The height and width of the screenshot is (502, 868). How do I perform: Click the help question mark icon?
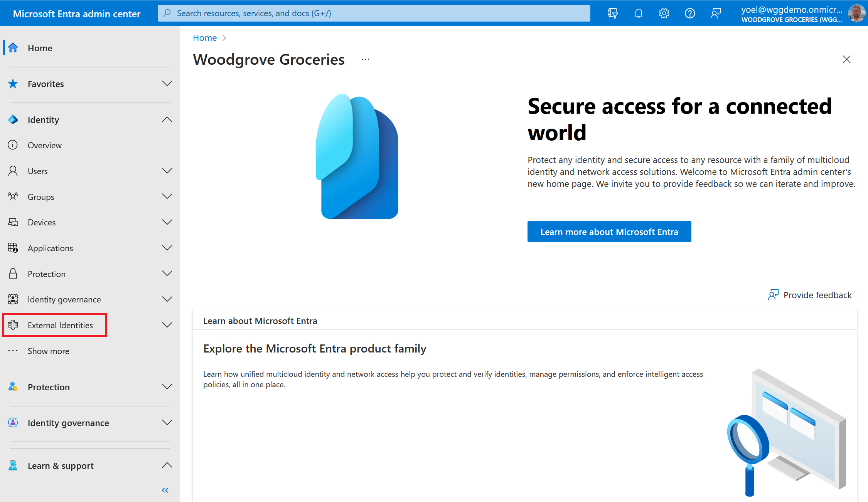690,13
